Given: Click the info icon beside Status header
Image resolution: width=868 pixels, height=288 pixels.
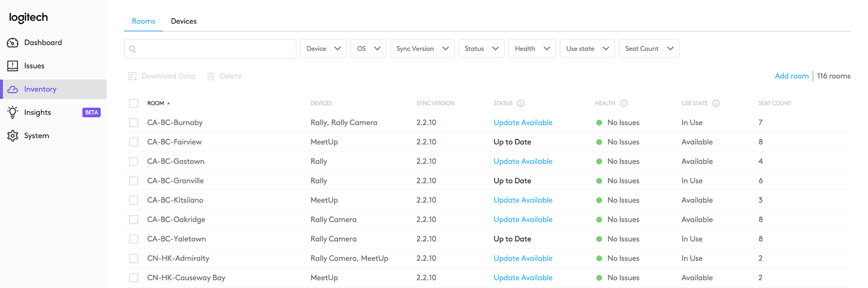Looking at the screenshot, I should click(520, 103).
